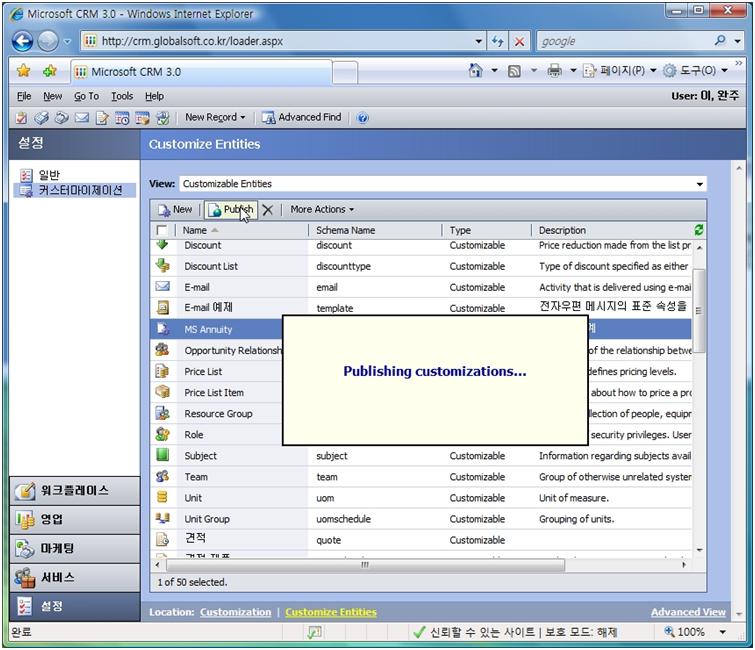The height and width of the screenshot is (650, 755).
Task: Open Advanced Find
Action: [x=301, y=117]
